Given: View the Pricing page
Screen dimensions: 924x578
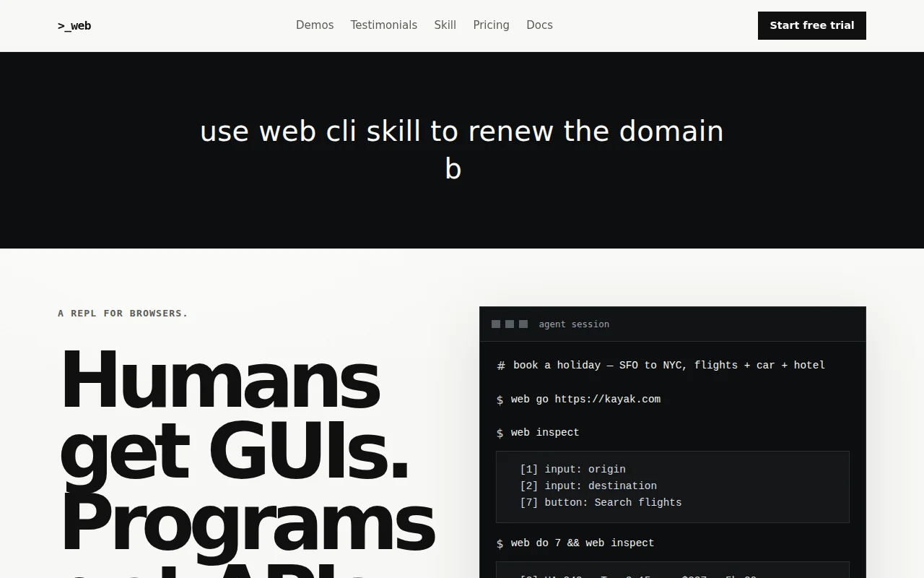Looking at the screenshot, I should (492, 25).
